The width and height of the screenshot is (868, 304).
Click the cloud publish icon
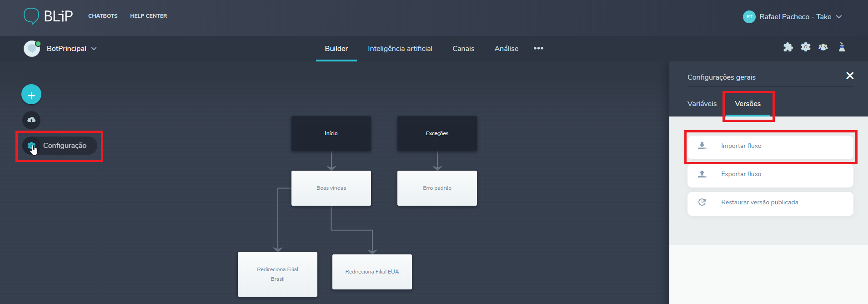coord(31,120)
